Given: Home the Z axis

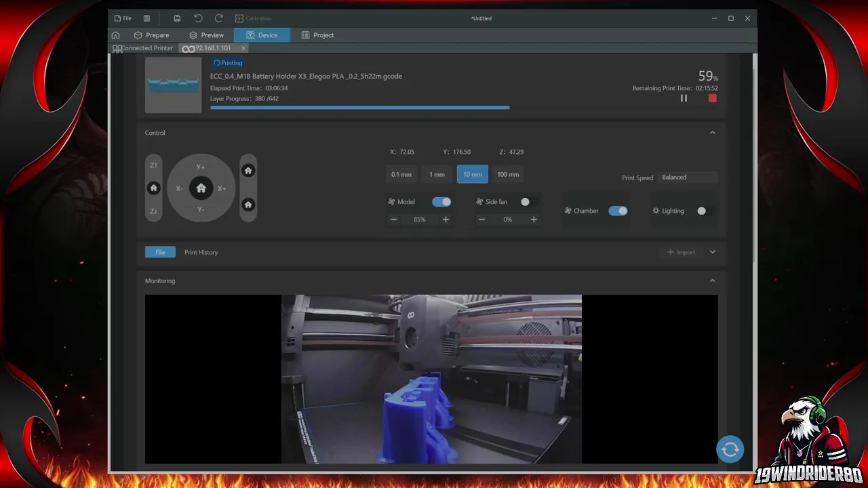Looking at the screenshot, I should [153, 188].
